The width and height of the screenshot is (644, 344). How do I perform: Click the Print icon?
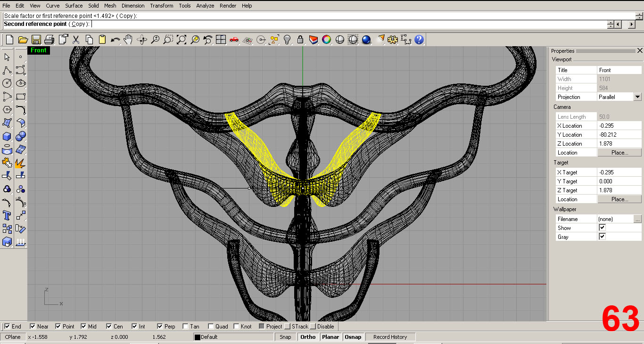pyautogui.click(x=50, y=40)
